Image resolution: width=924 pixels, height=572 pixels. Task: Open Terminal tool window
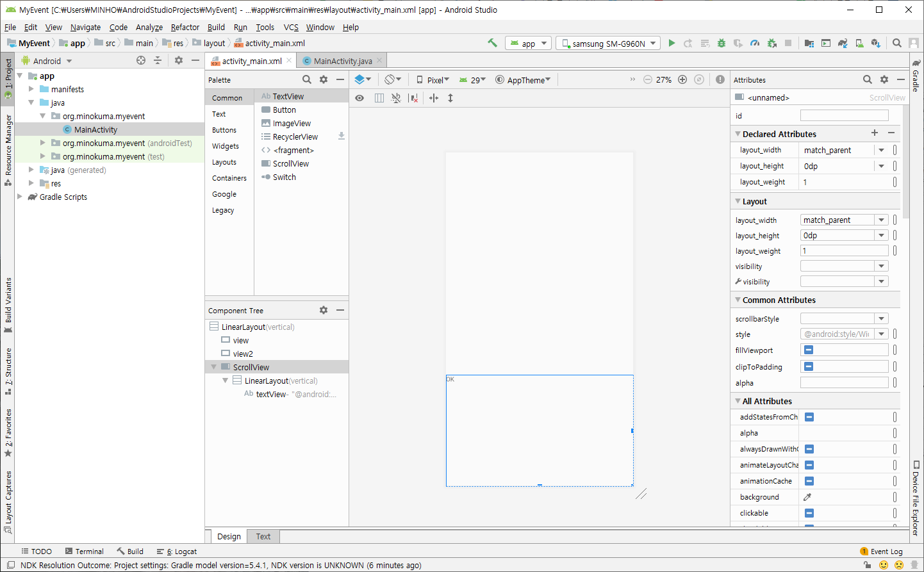84,551
